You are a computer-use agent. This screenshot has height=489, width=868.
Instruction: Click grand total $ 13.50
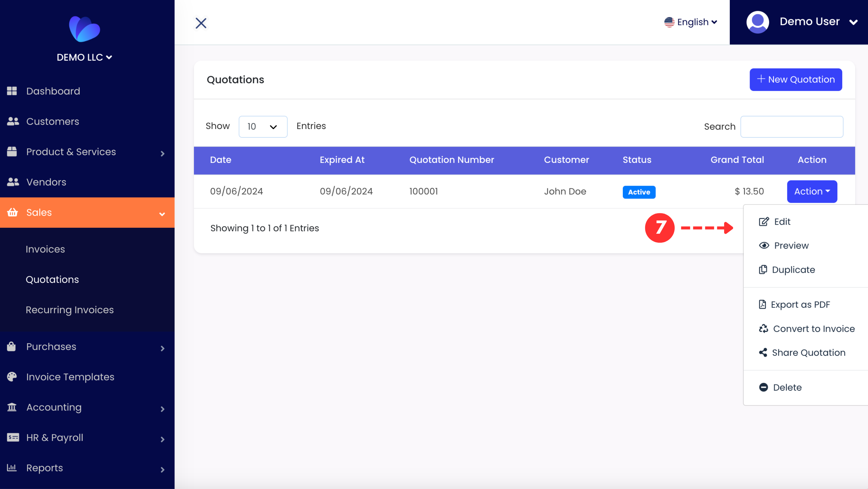(749, 192)
